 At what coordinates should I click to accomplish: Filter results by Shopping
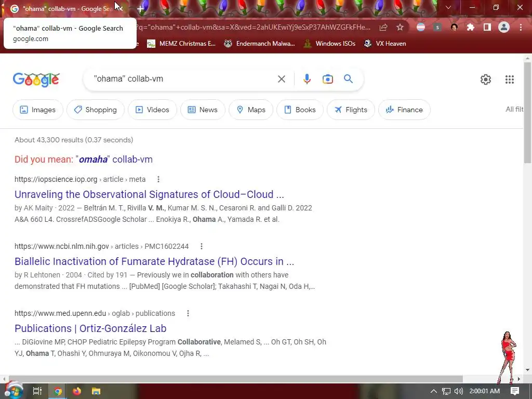click(x=96, y=110)
